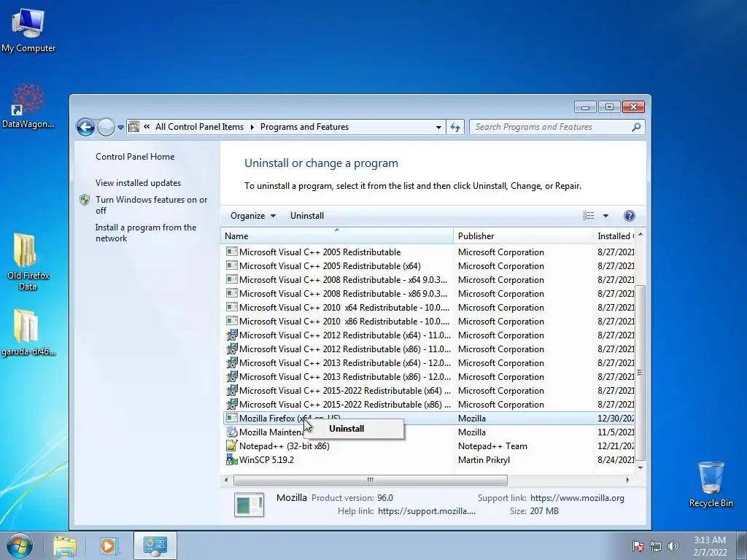Open the Recycle Bin
This screenshot has height=560, width=747.
coord(711,484)
